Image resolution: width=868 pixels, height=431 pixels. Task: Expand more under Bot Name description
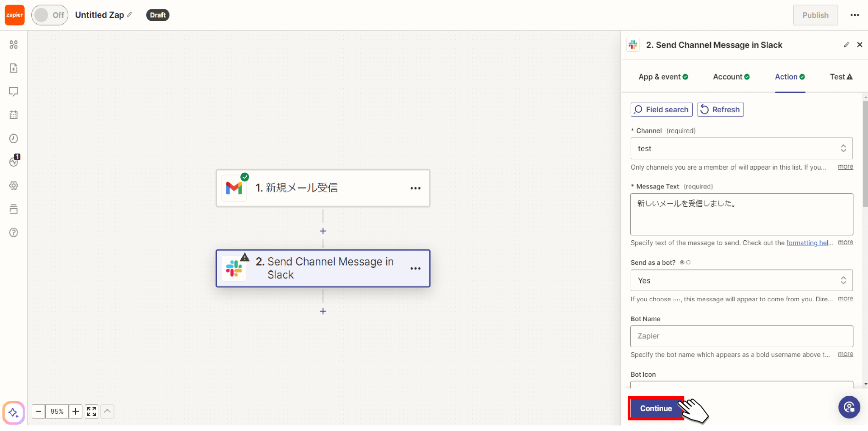[x=846, y=354]
